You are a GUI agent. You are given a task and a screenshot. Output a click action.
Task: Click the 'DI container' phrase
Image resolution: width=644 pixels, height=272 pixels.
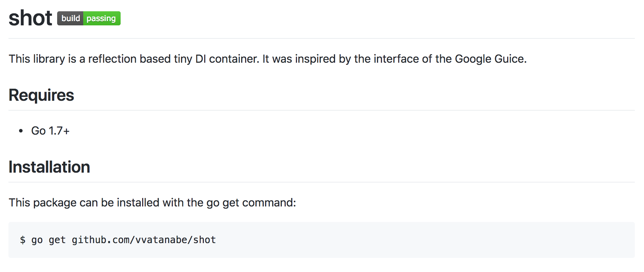coord(227,59)
